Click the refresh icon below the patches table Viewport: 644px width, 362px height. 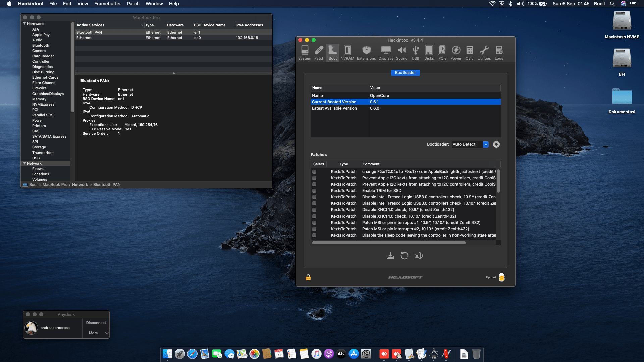pos(405,256)
